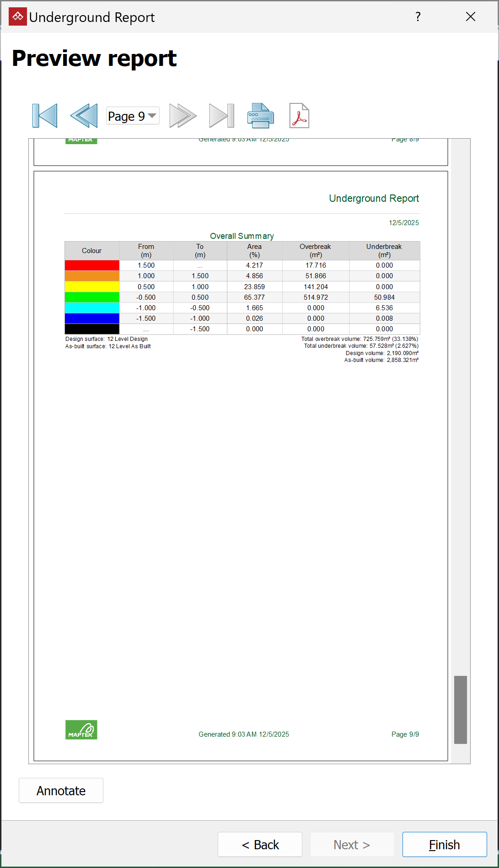Click the 'Overbreak (m³)' column header
This screenshot has height=868, width=499.
(316, 251)
